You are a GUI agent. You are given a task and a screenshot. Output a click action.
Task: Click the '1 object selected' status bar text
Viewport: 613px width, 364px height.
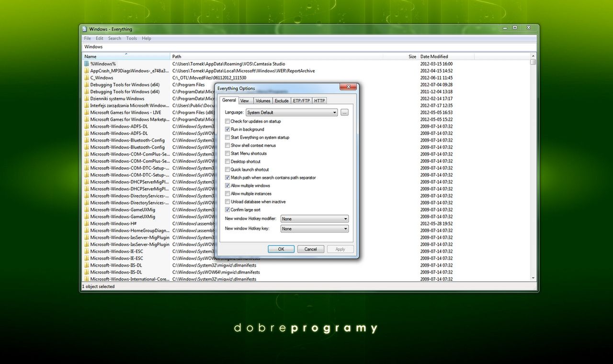[98, 287]
